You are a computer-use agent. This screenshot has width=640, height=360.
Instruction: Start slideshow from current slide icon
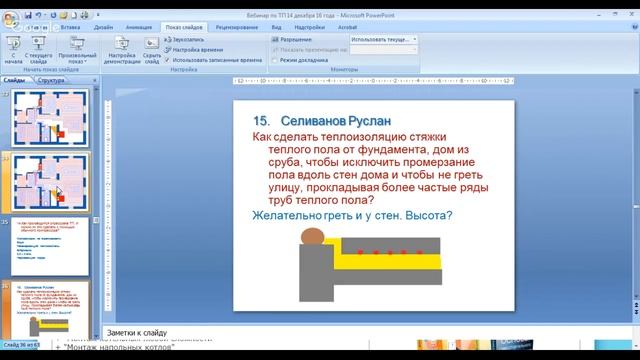(x=38, y=42)
